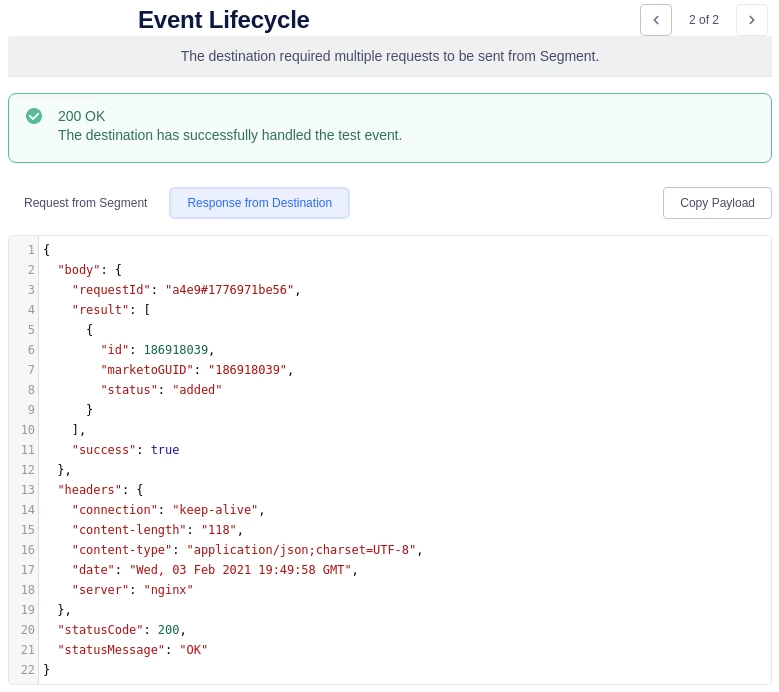Click the success value true
The image size is (779, 692).
[165, 450]
